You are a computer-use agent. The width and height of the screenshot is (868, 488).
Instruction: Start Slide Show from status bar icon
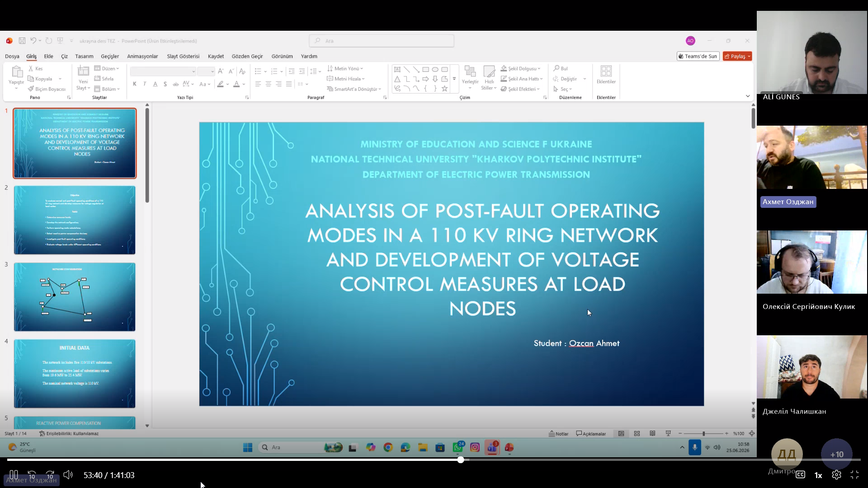(x=668, y=433)
